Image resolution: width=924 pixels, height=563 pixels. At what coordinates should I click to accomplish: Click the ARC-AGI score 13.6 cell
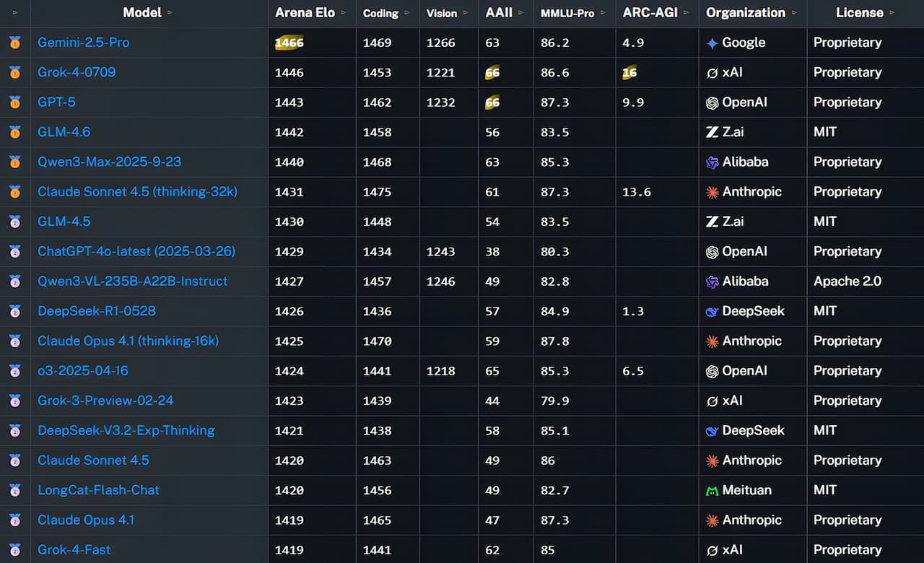[637, 192]
